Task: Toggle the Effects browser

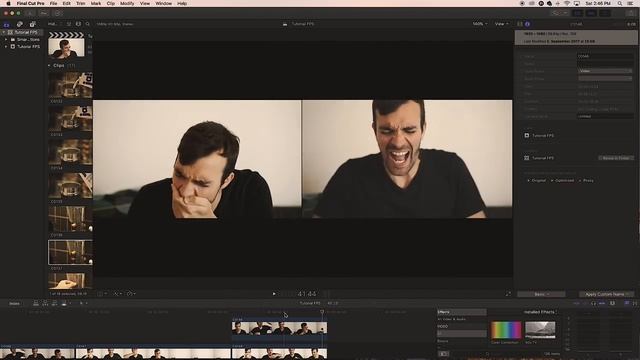Action: (x=627, y=303)
